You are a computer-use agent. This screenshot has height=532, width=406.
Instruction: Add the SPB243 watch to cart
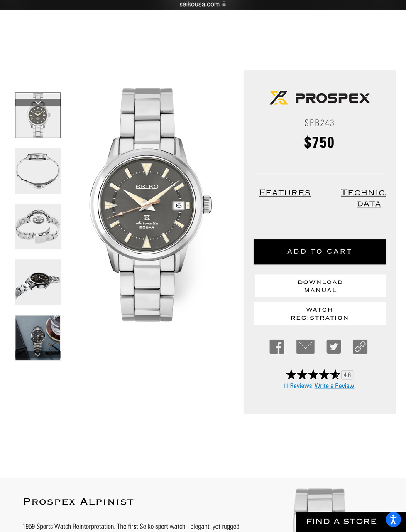coord(320,252)
